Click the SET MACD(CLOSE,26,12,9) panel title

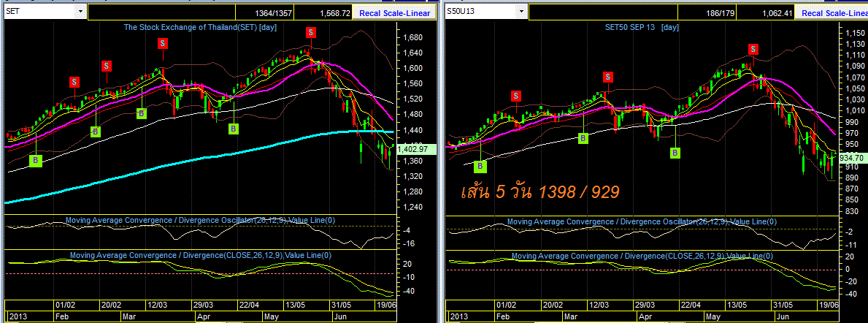pos(201,256)
